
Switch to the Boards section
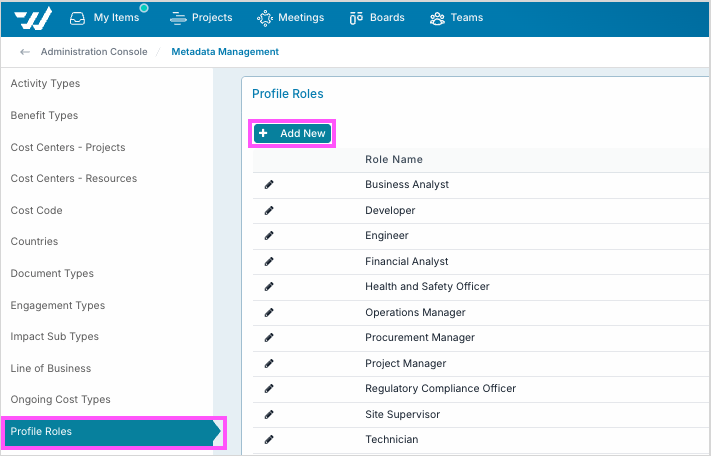click(377, 18)
